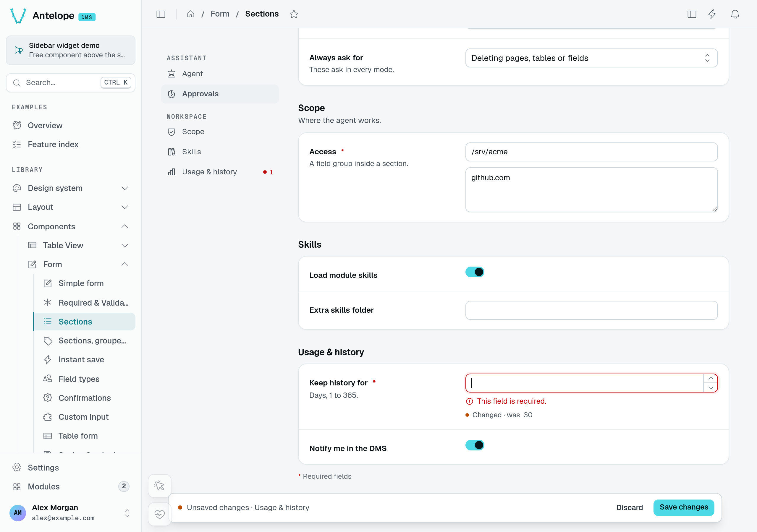Screen dimensions: 757x532
Task: Collapse the Form submenu
Action: coord(78,264)
